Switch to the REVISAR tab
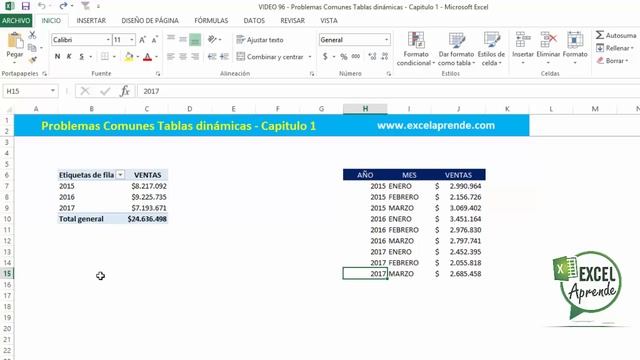640x360 pixels. (292, 20)
